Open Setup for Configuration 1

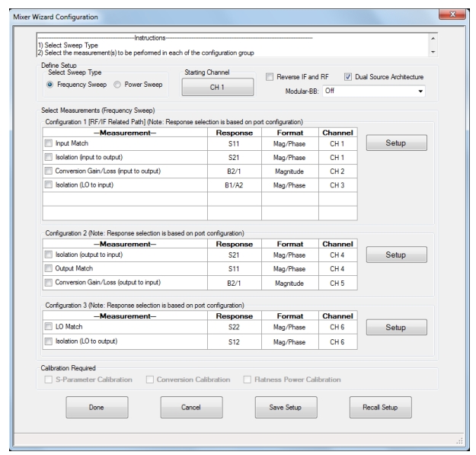[396, 143]
